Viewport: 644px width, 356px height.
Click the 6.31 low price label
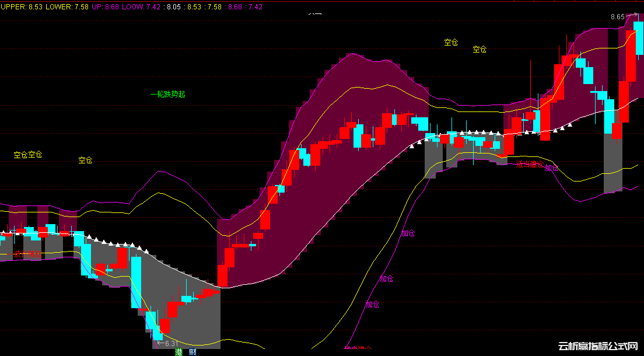pyautogui.click(x=171, y=344)
